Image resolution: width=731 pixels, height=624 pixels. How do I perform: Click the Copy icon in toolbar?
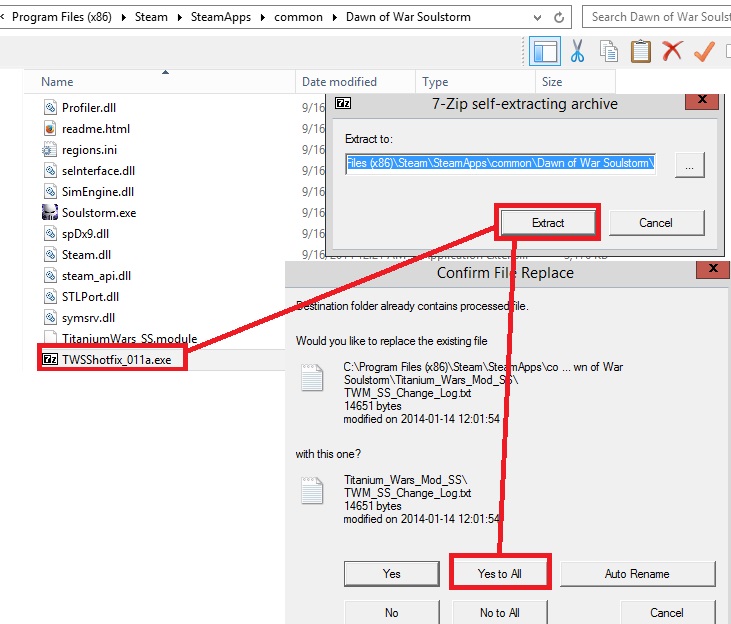[x=608, y=51]
